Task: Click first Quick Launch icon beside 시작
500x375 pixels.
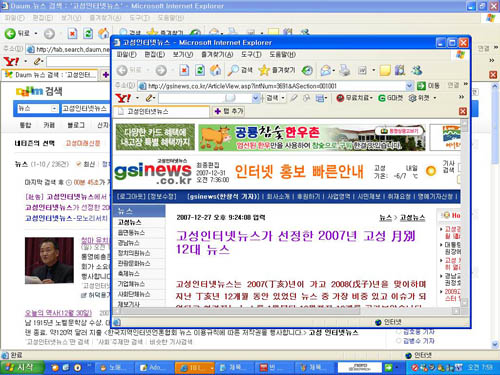Action: 55,367
